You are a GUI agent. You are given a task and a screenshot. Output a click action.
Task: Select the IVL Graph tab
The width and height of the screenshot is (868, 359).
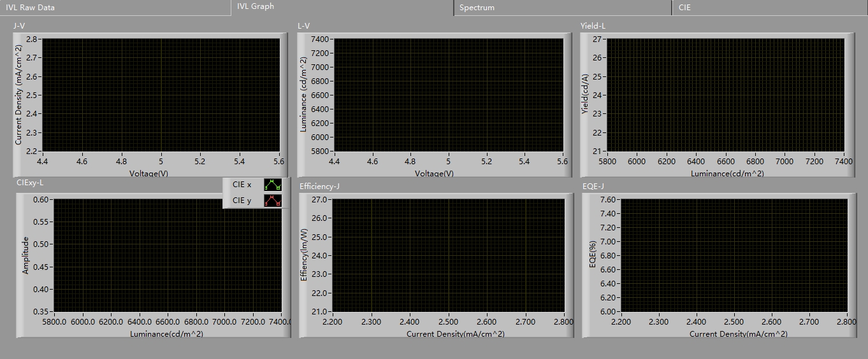point(256,6)
